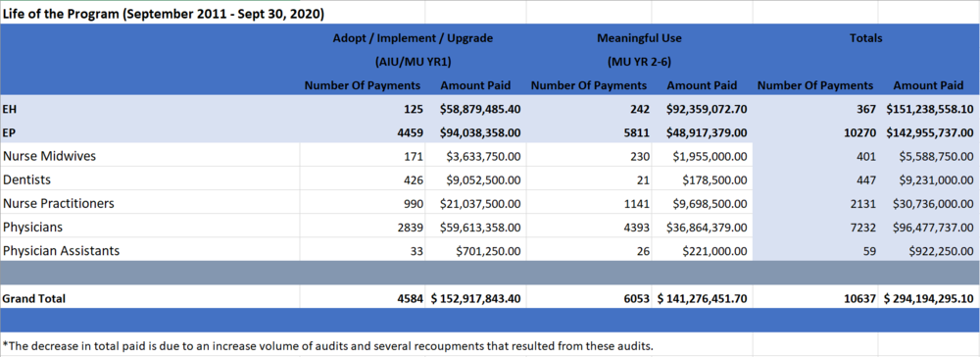The height and width of the screenshot is (357, 980).
Task: Select the Dentists total $9,231,000.00
Action: point(936,180)
